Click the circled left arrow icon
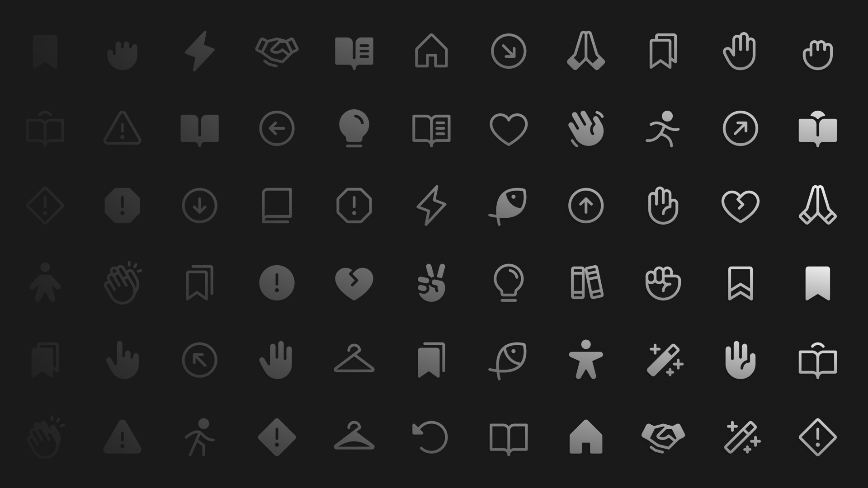 pyautogui.click(x=277, y=128)
